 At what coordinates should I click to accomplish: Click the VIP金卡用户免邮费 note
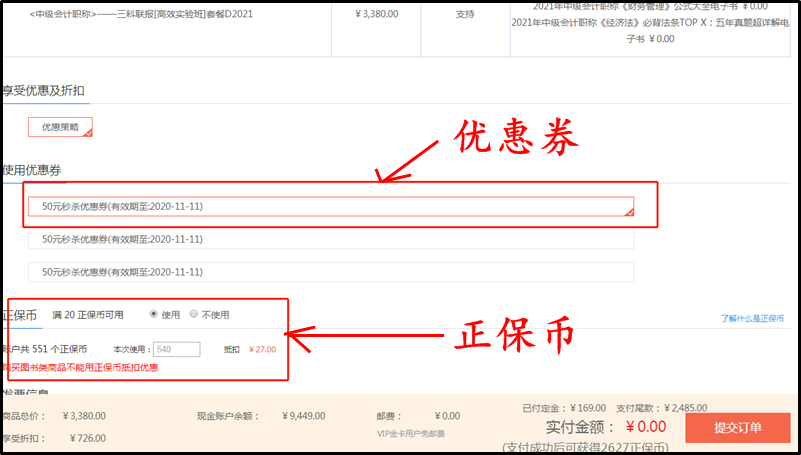point(411,434)
